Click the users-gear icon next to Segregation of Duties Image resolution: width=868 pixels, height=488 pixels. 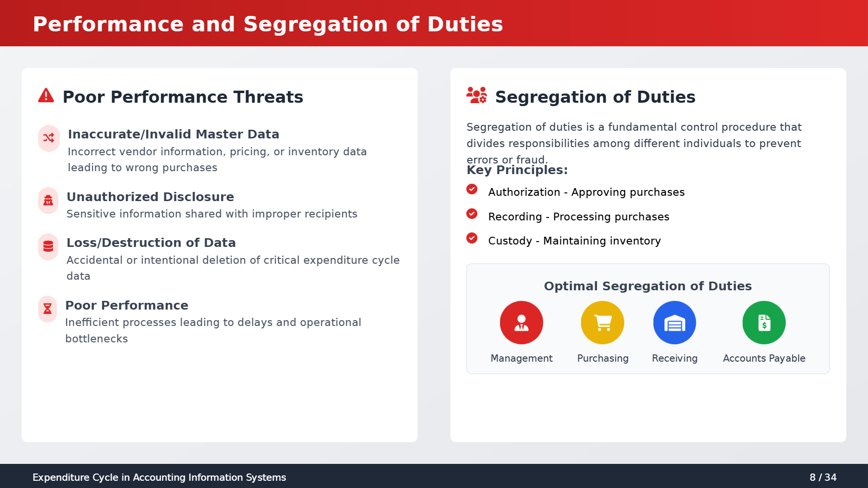point(477,95)
